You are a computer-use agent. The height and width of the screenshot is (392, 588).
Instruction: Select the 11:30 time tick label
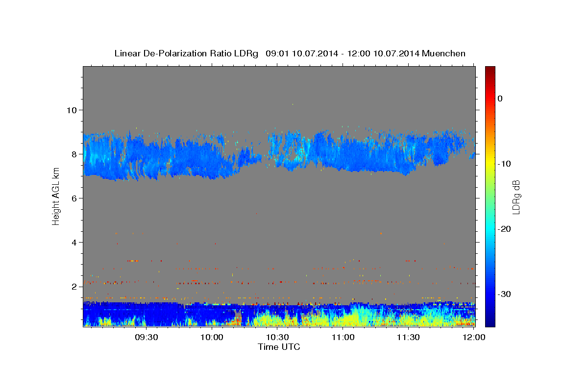408,338
